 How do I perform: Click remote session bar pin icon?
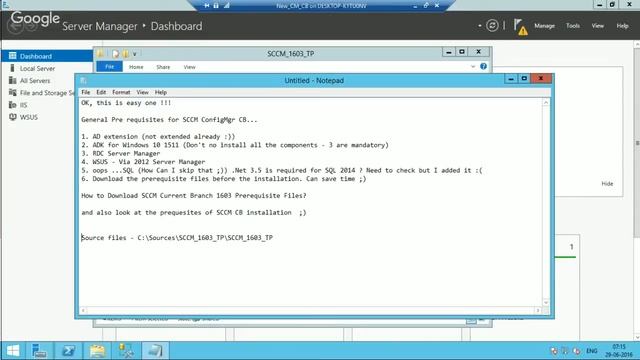coord(207,5)
